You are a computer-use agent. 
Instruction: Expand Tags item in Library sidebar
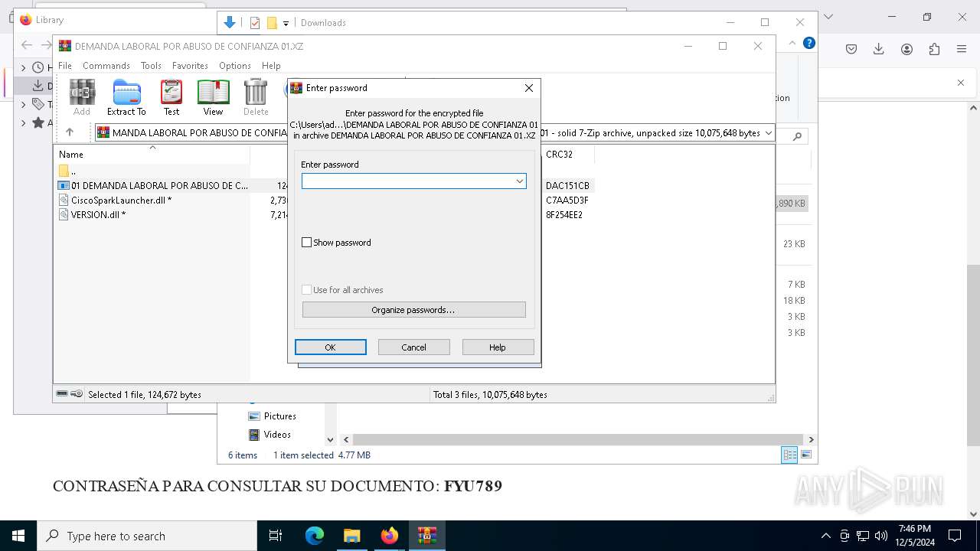(x=23, y=104)
